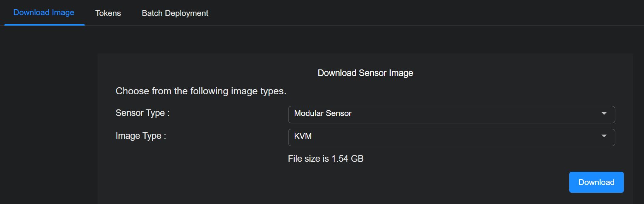Click the blue underline below Download Image tab
This screenshot has height=204, width=644.
tap(45, 25)
